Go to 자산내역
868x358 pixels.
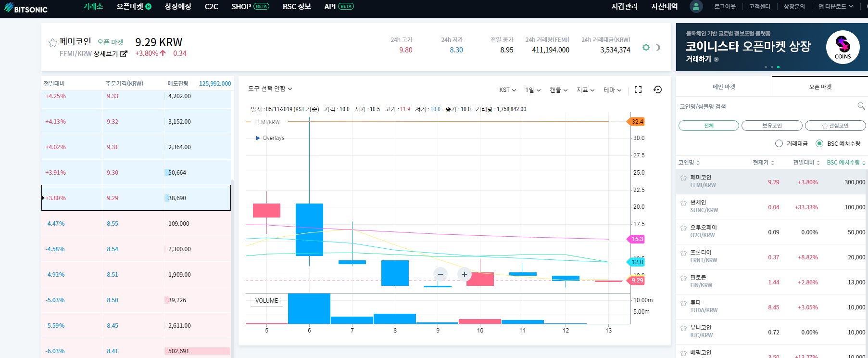[x=664, y=6]
